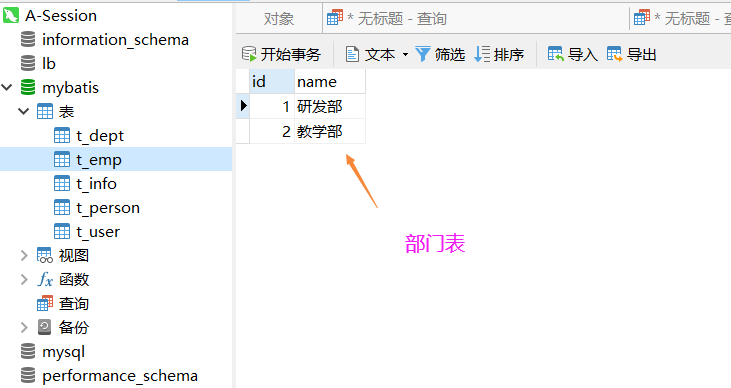Switch to the 对象 tab

point(279,18)
